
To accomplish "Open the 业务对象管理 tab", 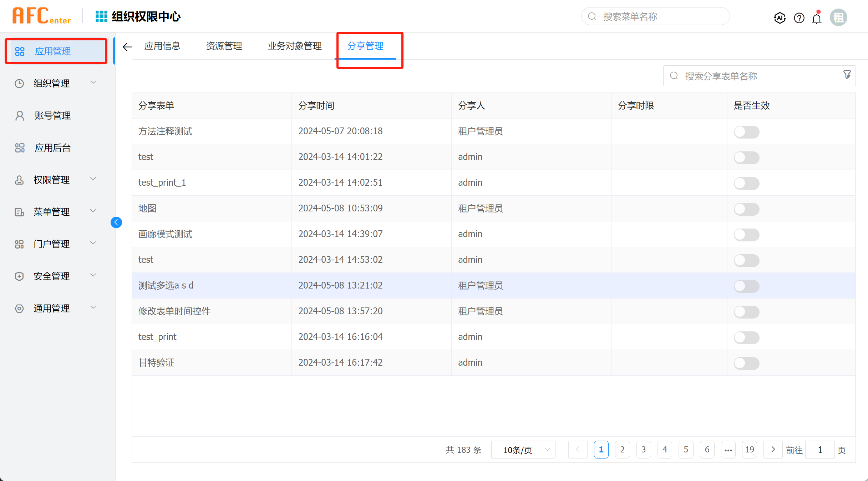I will click(295, 46).
